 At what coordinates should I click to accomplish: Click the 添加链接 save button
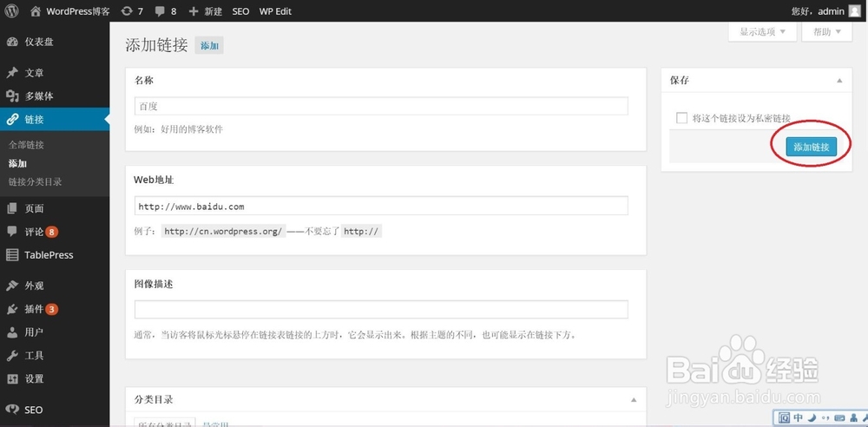coord(811,147)
